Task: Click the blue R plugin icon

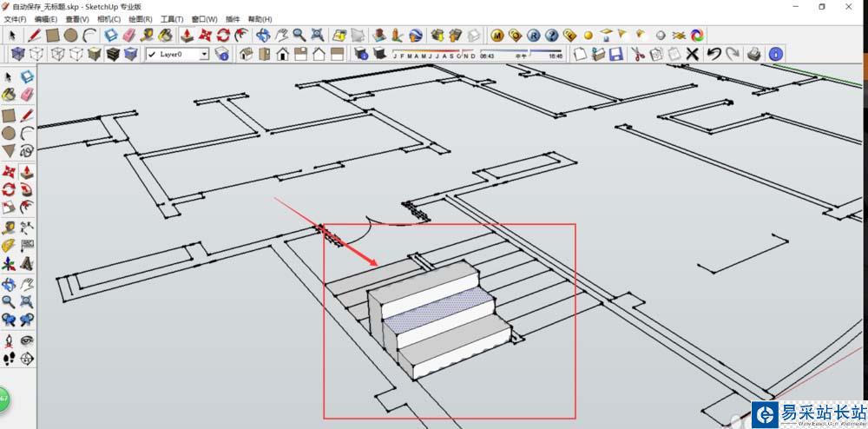Action: tap(533, 36)
